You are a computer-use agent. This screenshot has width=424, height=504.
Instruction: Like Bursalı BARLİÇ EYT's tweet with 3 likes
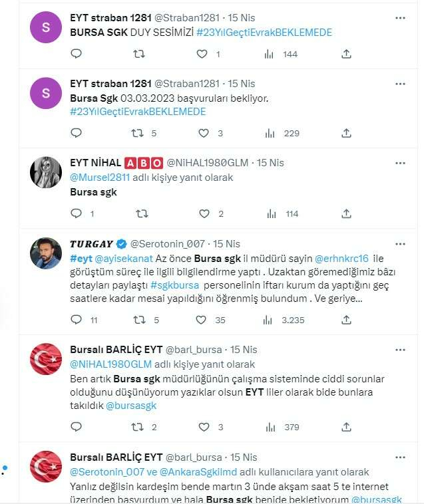click(x=205, y=427)
